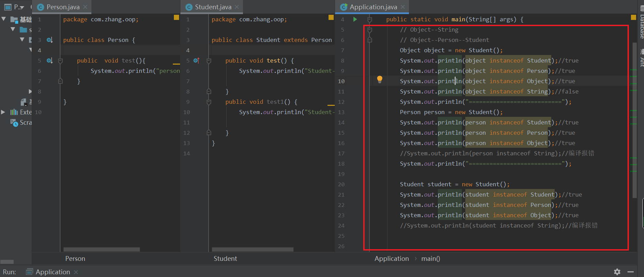Click fold end marker at Student test1() closing brace

click(x=209, y=133)
